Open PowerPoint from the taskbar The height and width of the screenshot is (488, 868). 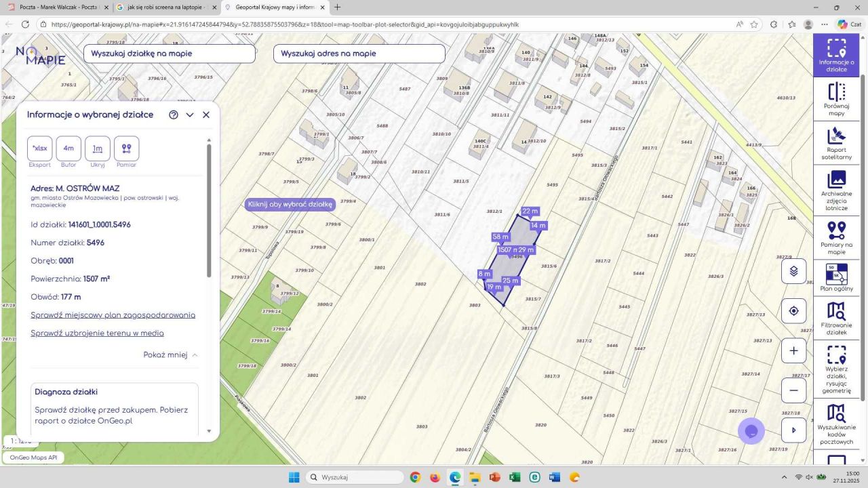(x=494, y=477)
